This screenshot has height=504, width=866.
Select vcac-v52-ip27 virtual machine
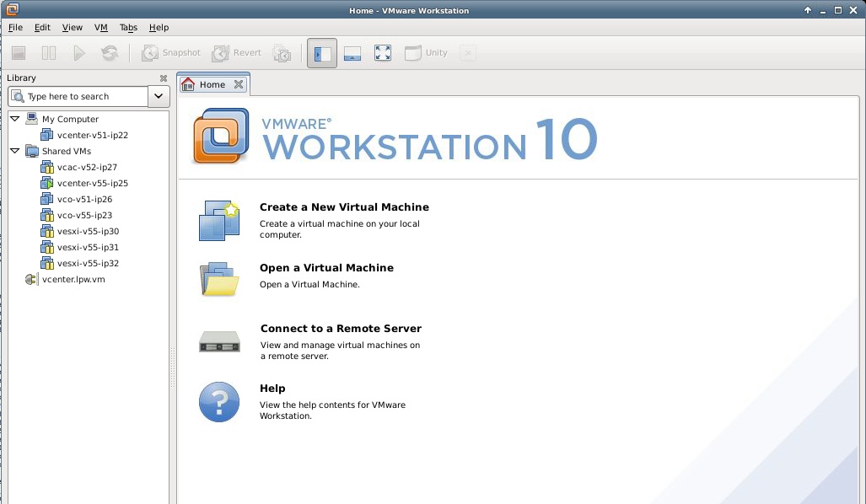(x=87, y=167)
